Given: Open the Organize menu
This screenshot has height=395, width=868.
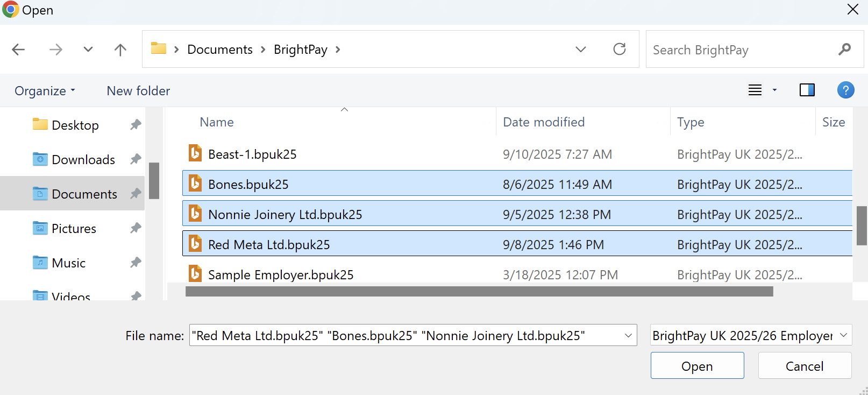Looking at the screenshot, I should click(45, 91).
